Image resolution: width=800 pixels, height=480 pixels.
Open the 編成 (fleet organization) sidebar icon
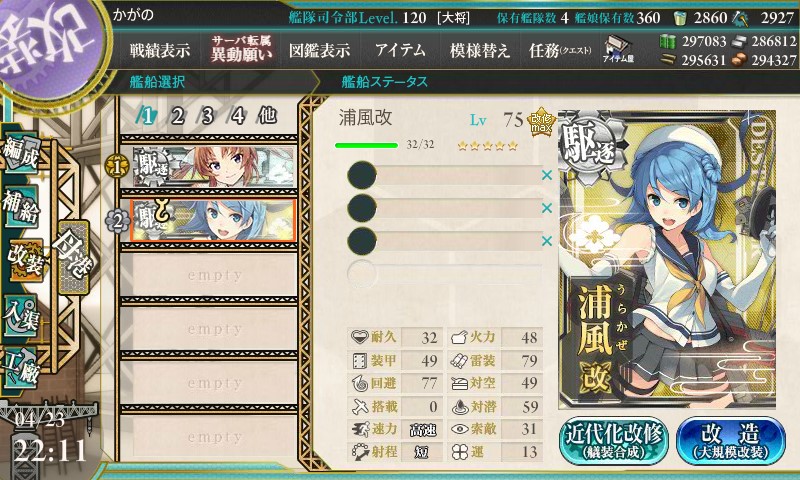click(21, 152)
